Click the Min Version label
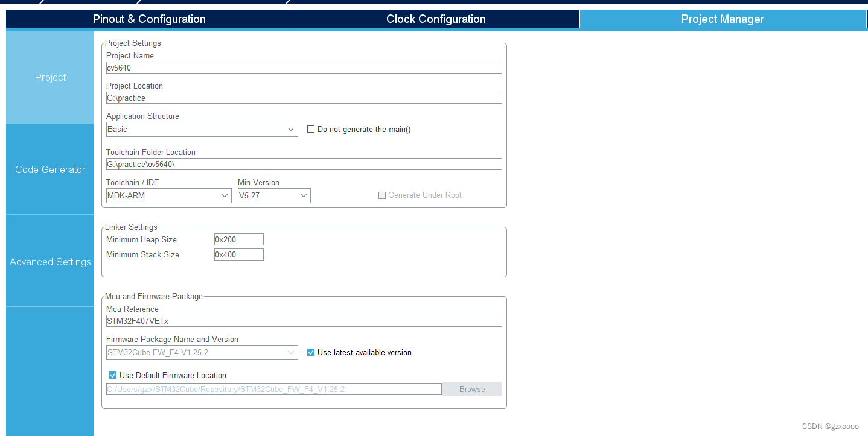868x436 pixels. tap(258, 182)
